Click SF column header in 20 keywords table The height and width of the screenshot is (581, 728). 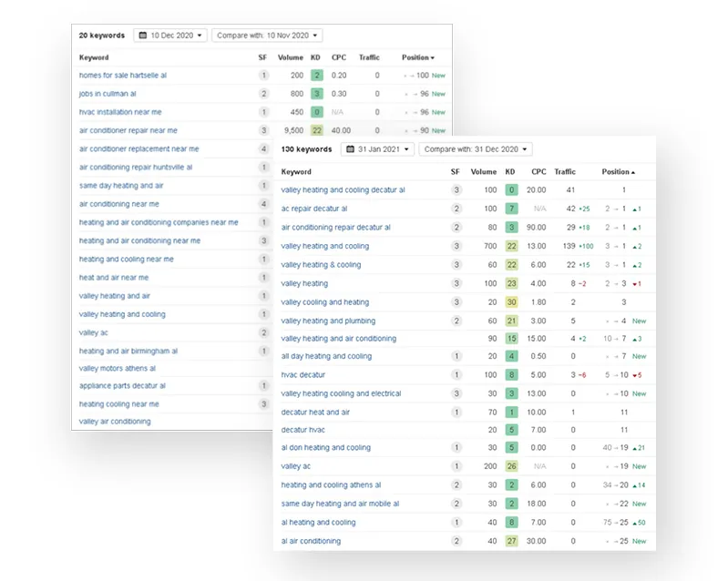click(x=262, y=57)
